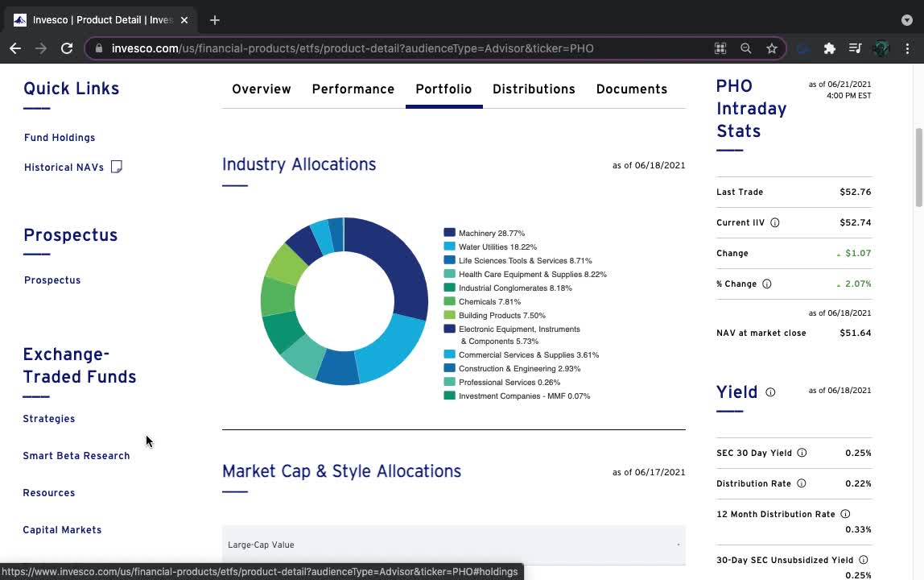The height and width of the screenshot is (580, 924).
Task: Click the Change value $1.07
Action: [858, 253]
